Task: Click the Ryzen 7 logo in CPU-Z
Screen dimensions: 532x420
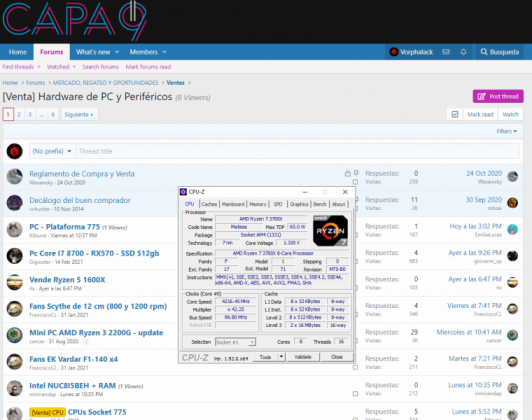Action: click(330, 231)
